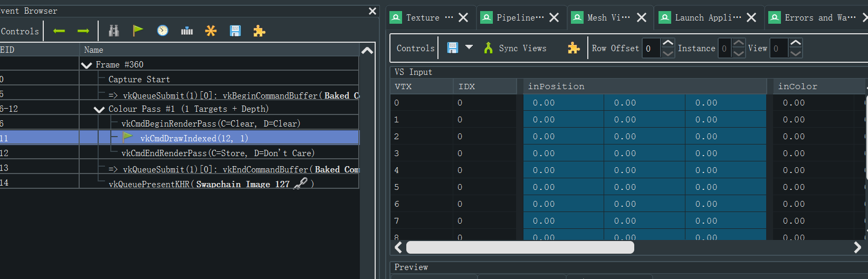Click the EID column header
868x279 pixels.
coord(39,50)
